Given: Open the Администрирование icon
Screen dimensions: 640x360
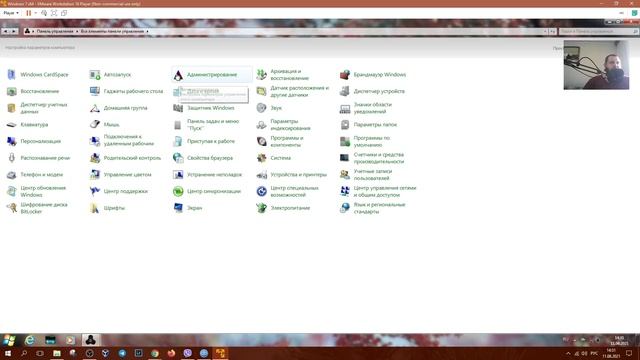Looking at the screenshot, I should pyautogui.click(x=178, y=75).
